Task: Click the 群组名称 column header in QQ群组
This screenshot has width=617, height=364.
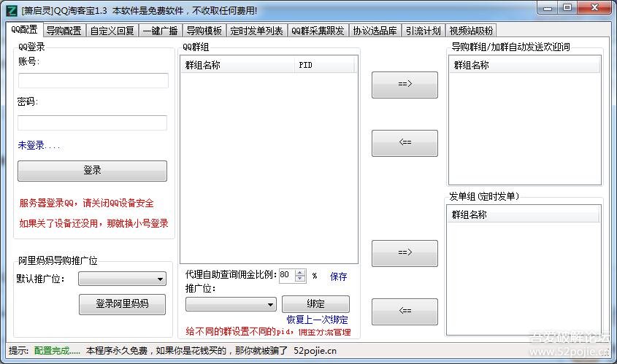Action: [237, 65]
